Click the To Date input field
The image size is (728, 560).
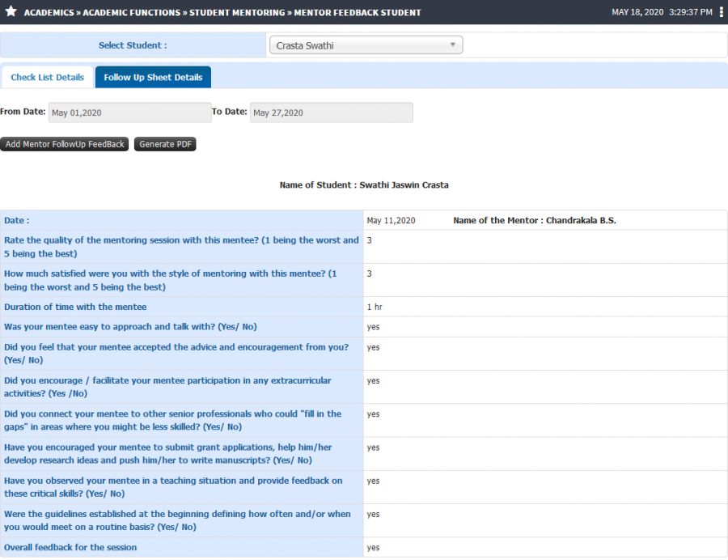pyautogui.click(x=332, y=112)
